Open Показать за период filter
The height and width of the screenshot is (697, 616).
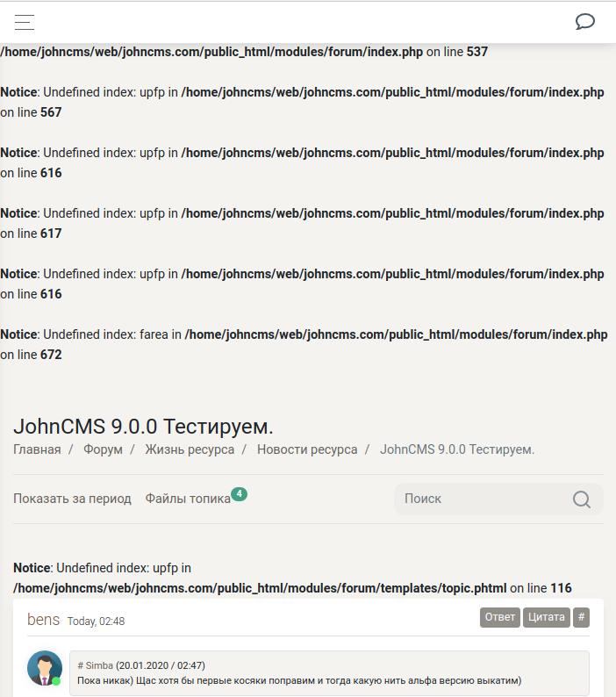[x=72, y=499]
